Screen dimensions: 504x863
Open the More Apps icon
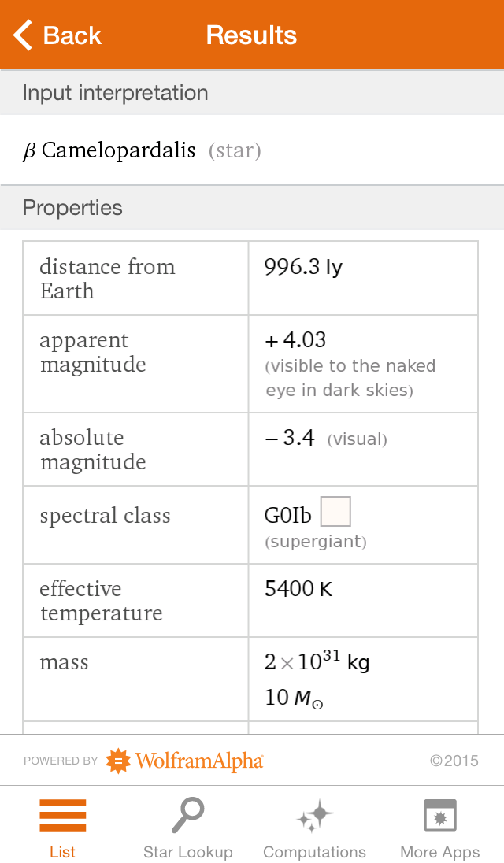point(439,816)
